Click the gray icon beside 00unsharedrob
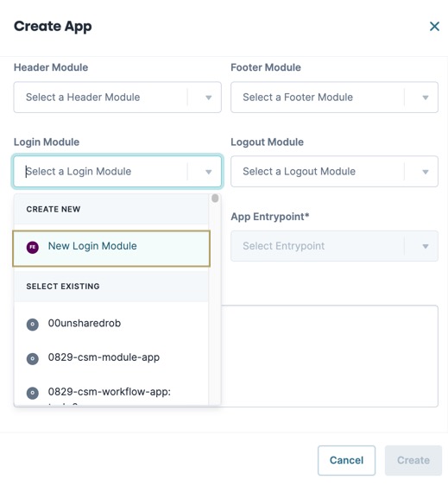This screenshot has width=448, height=486. [x=33, y=325]
